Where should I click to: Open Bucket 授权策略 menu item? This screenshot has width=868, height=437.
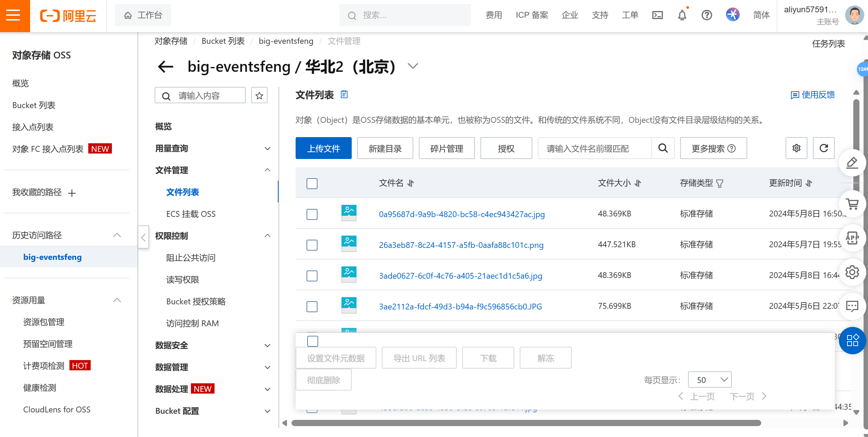pos(196,302)
